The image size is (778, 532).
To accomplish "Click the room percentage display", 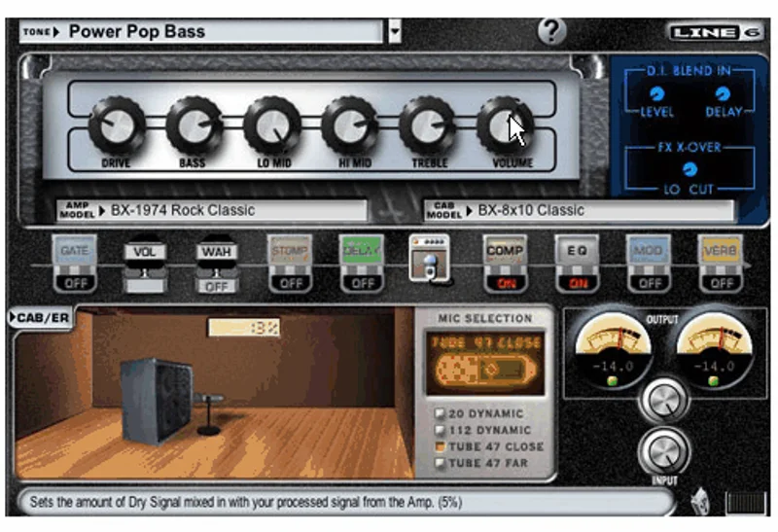I will (244, 328).
